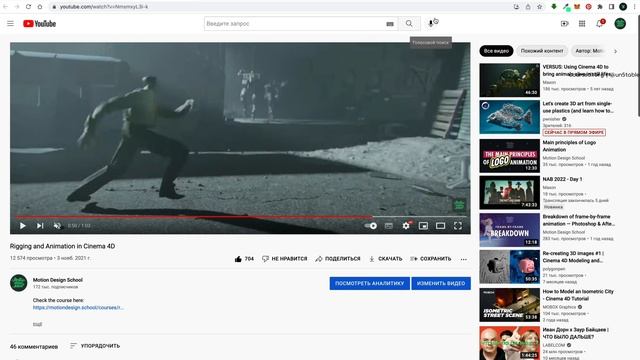Open the VERSUS Cinema 4D video thumbnail
The width and height of the screenshot is (640, 360).
tap(509, 80)
